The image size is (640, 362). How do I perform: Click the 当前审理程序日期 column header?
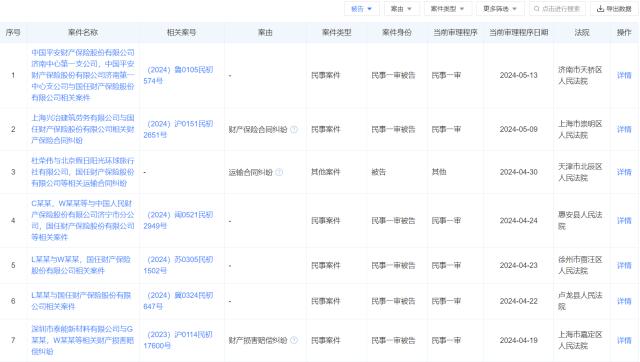[518, 33]
